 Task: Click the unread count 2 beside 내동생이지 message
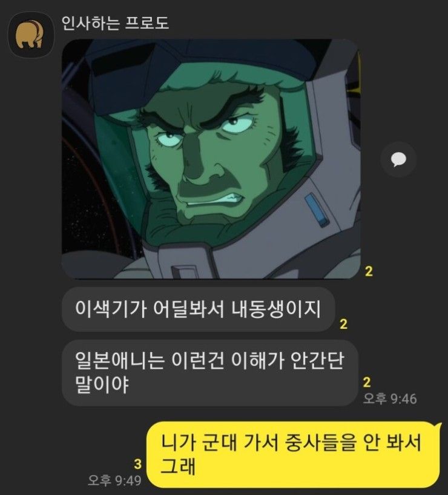(344, 324)
